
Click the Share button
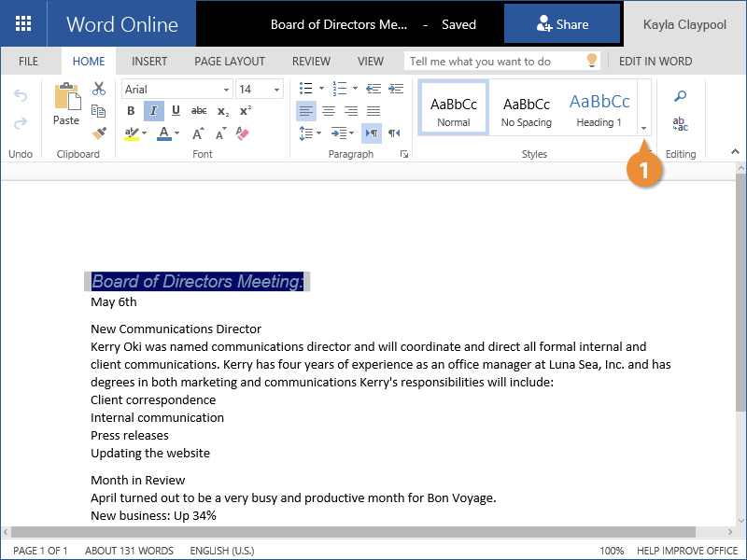coord(562,24)
